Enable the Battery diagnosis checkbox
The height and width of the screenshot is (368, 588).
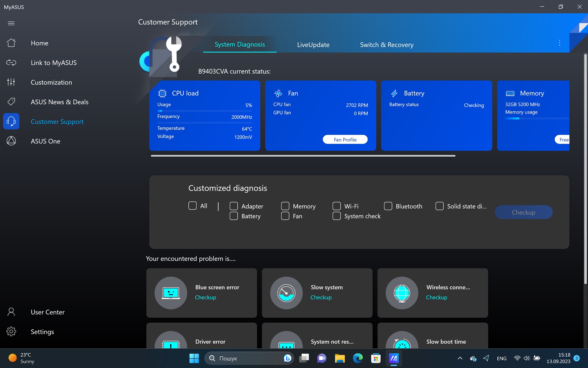coord(234,216)
